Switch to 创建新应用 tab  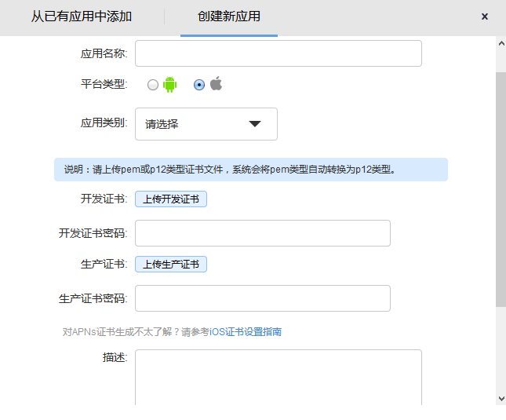(x=229, y=16)
